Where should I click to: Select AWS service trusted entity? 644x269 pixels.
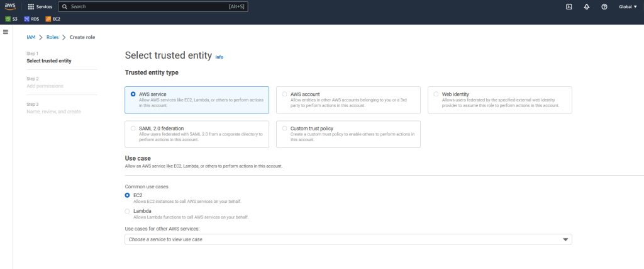(x=197, y=100)
